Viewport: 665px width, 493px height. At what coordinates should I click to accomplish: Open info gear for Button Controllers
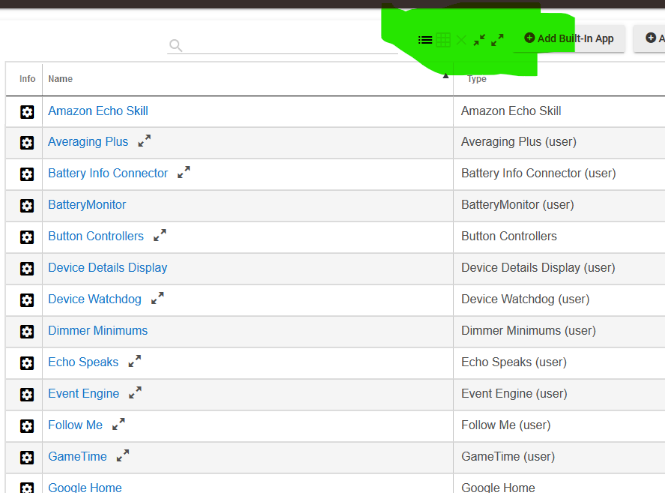pos(27,237)
